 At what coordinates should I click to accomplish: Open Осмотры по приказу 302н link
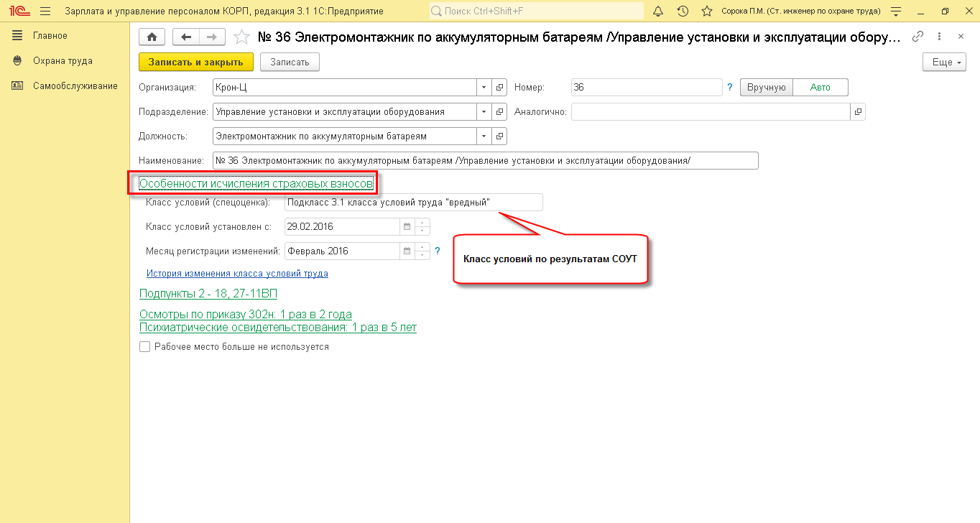[x=245, y=315]
